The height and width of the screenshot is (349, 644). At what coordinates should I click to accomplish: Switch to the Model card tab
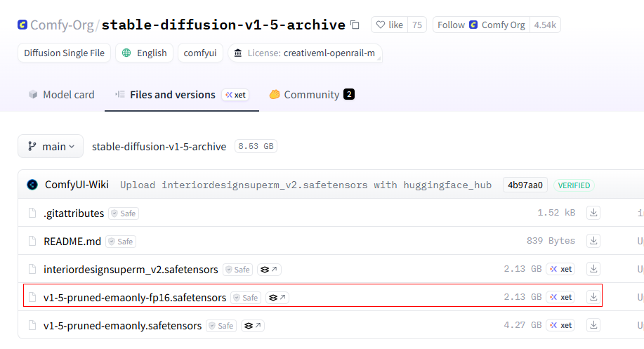click(x=61, y=94)
